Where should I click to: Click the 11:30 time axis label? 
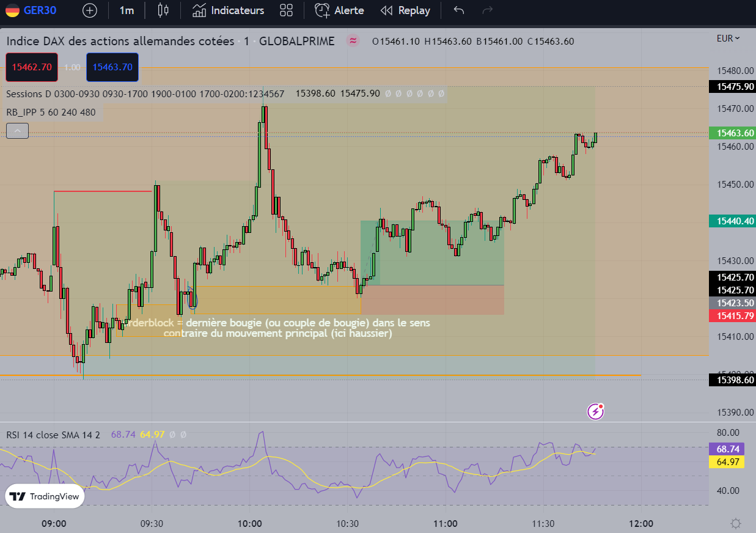543,524
